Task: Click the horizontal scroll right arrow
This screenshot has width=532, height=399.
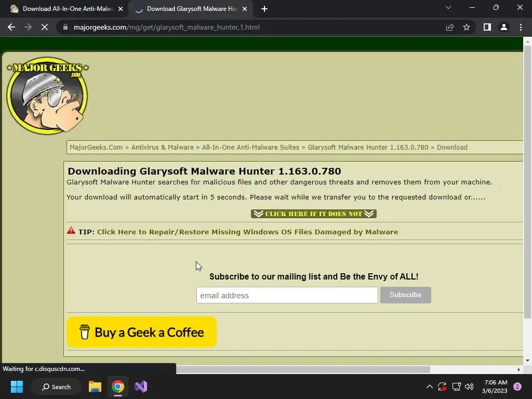Action: [519, 369]
